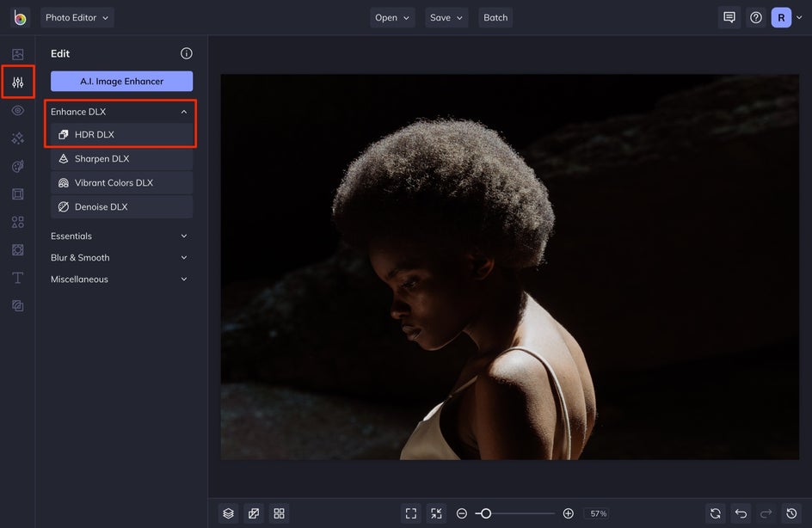Open the help question mark icon
This screenshot has height=528, width=812.
tap(756, 17)
